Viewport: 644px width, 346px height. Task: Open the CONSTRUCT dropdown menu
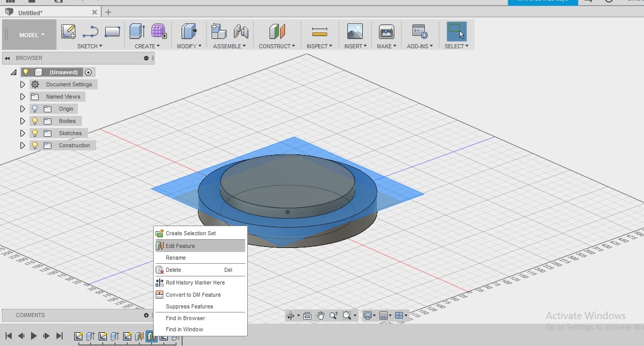(x=277, y=46)
